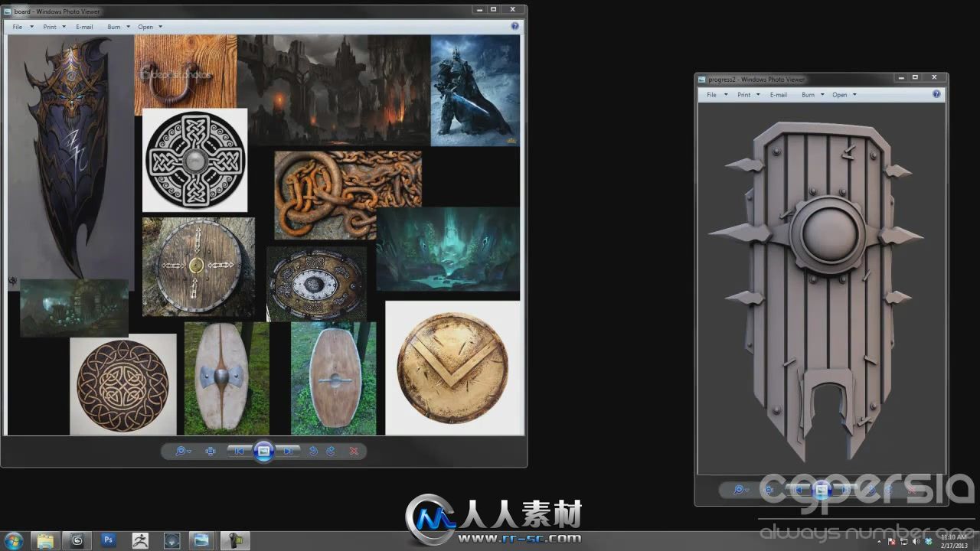Open Photoshop from taskbar
The height and width of the screenshot is (551, 980).
coord(108,540)
